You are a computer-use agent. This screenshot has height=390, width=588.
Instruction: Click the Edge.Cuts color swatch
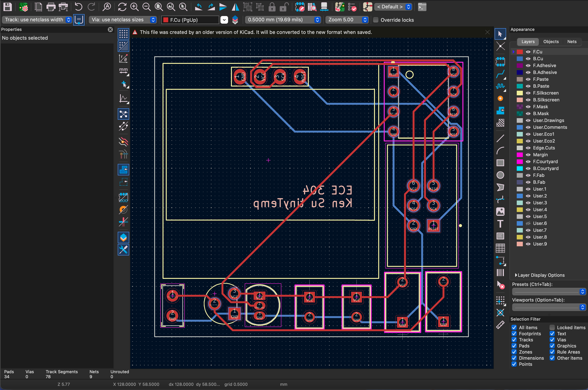coord(520,148)
